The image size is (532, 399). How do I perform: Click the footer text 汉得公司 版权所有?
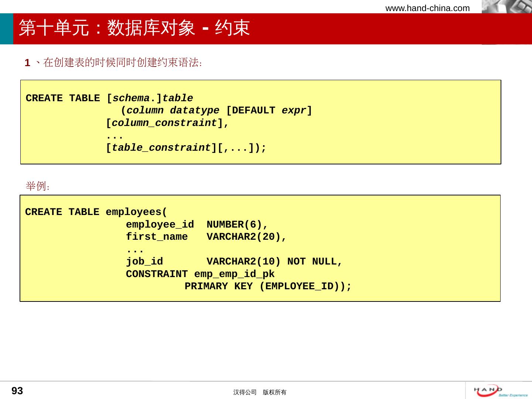pos(260,392)
